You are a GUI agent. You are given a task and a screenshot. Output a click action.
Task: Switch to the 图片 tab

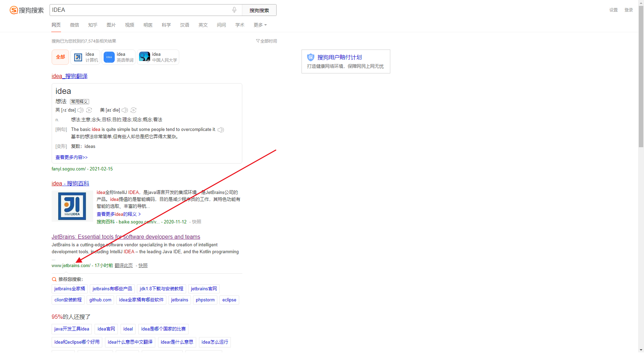point(111,25)
